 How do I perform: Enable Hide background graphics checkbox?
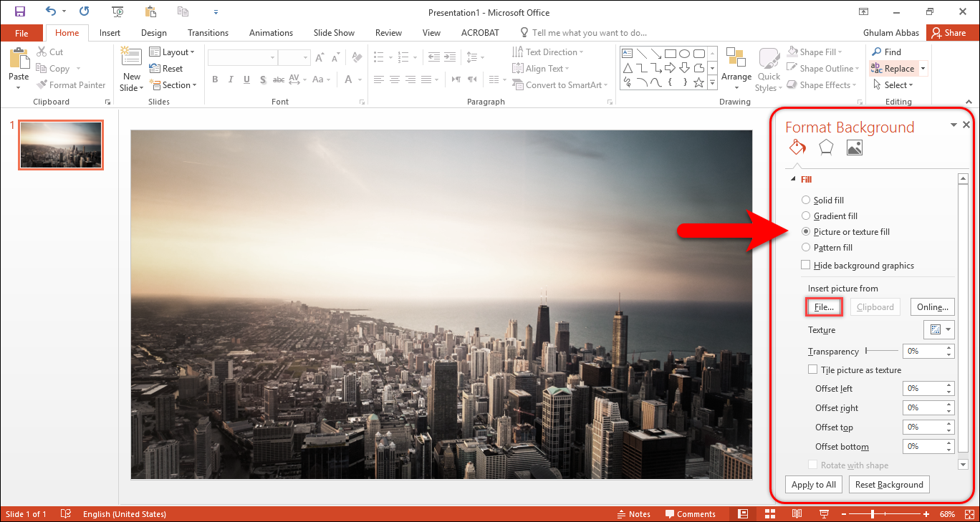tap(806, 266)
